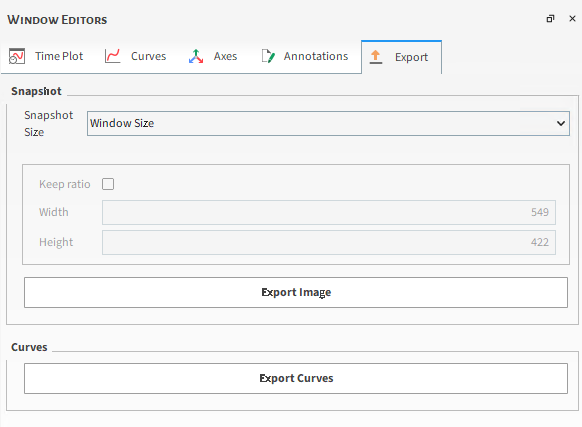Switch to the Time Plot tab
Screen dimensions: 582x427
coord(46,56)
